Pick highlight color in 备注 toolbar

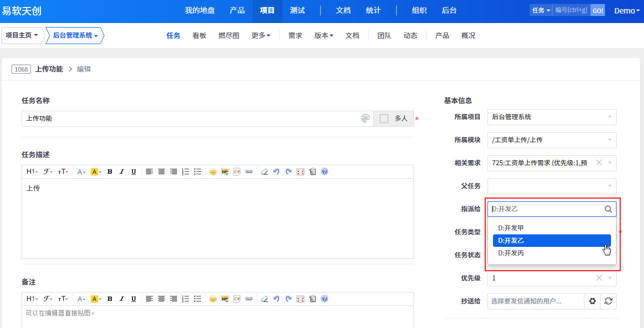(x=96, y=299)
